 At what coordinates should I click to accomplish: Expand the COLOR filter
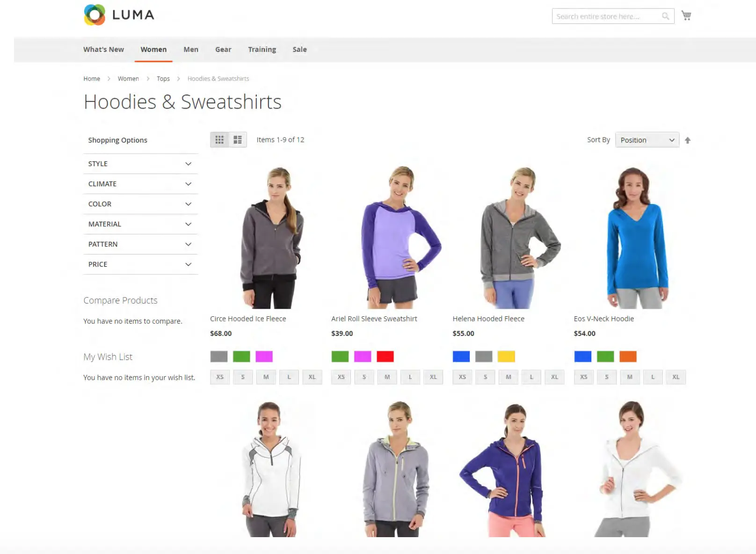(x=140, y=204)
